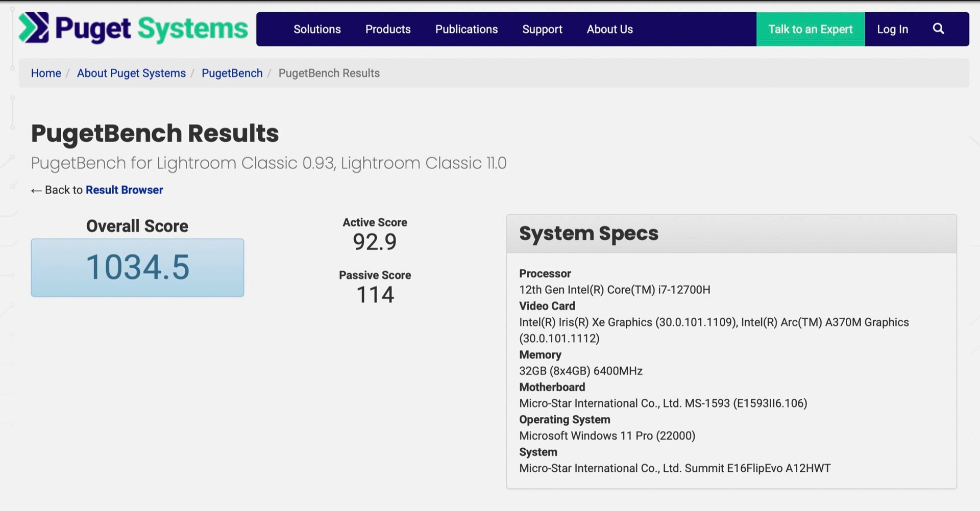Open the Solutions menu

tap(317, 29)
